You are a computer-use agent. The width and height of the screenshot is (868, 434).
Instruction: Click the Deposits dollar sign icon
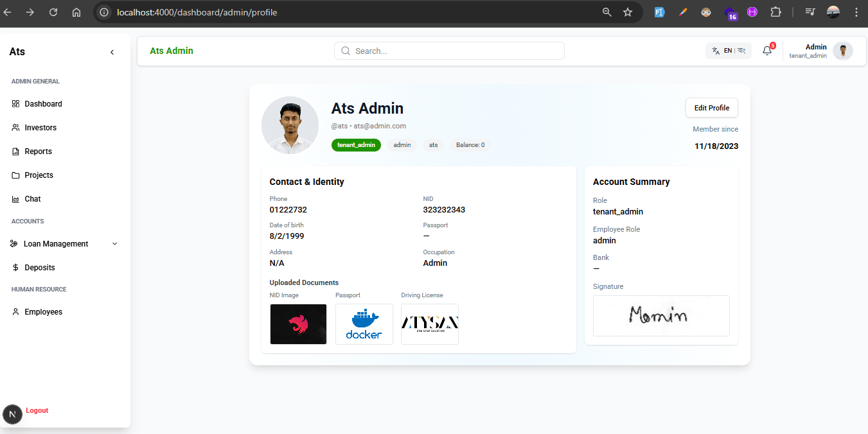[x=15, y=268]
